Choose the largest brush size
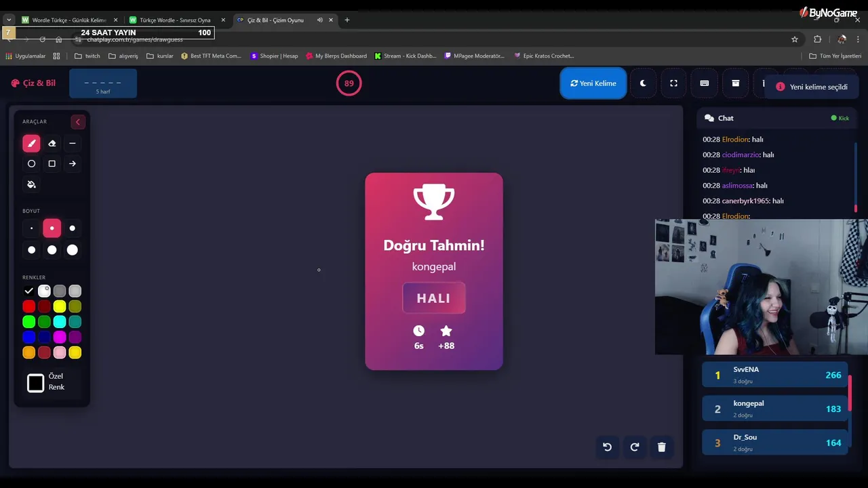868x488 pixels. pyautogui.click(x=72, y=250)
